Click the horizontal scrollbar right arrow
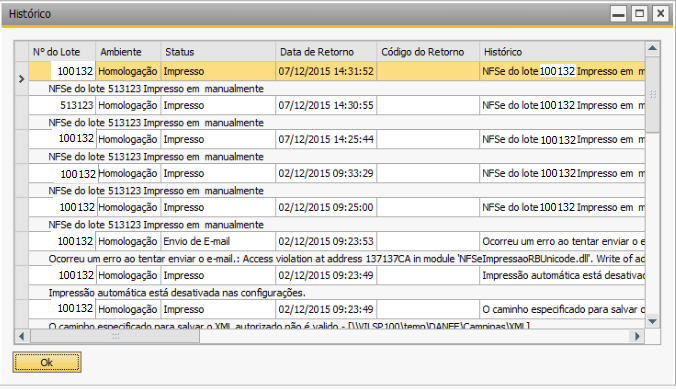This screenshot has width=676, height=389. [x=637, y=336]
